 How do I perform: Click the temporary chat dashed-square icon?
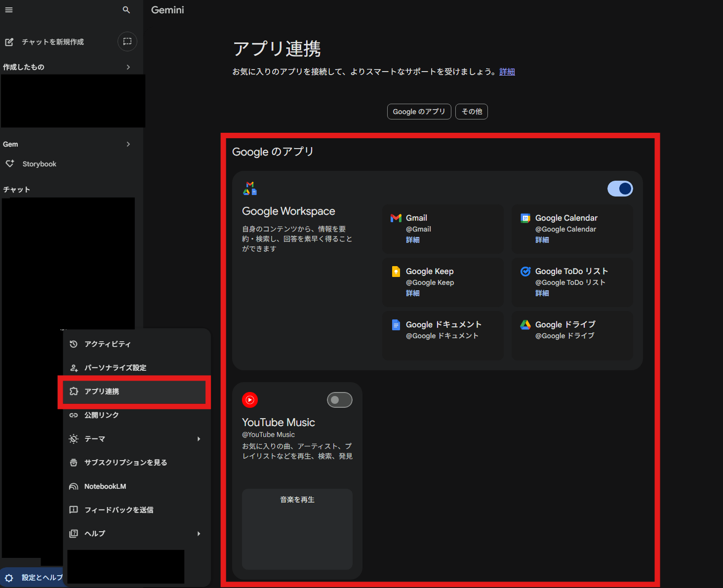pos(127,41)
